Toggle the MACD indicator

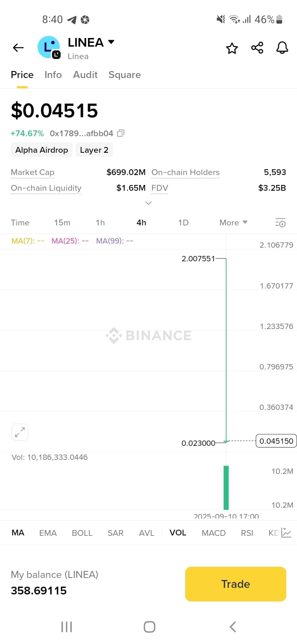point(214,533)
